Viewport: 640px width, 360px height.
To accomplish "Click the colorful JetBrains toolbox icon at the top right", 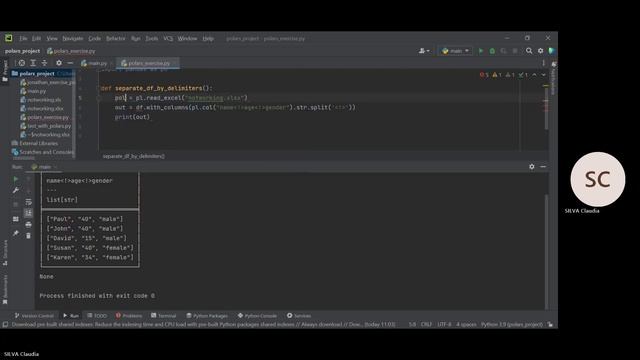I will 552,51.
